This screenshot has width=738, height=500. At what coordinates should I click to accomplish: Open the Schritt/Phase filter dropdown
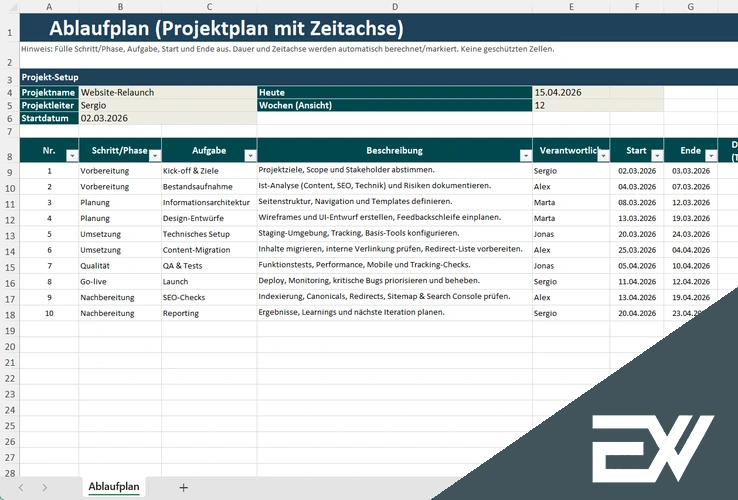click(155, 156)
